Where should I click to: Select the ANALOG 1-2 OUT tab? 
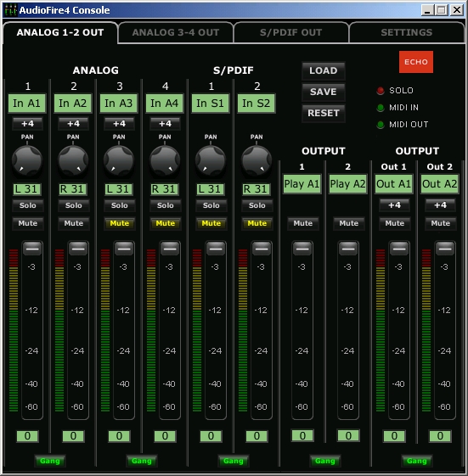click(60, 32)
